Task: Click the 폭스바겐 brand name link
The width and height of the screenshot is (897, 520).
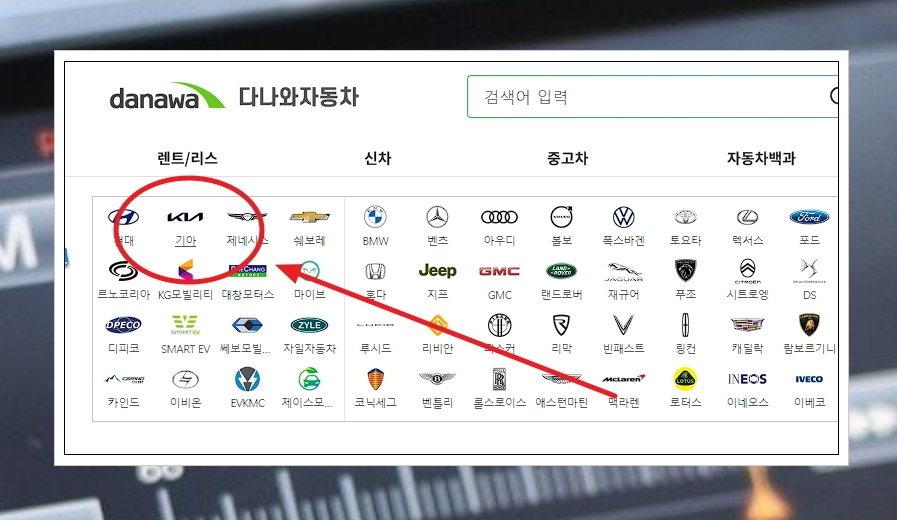Action: [x=624, y=240]
